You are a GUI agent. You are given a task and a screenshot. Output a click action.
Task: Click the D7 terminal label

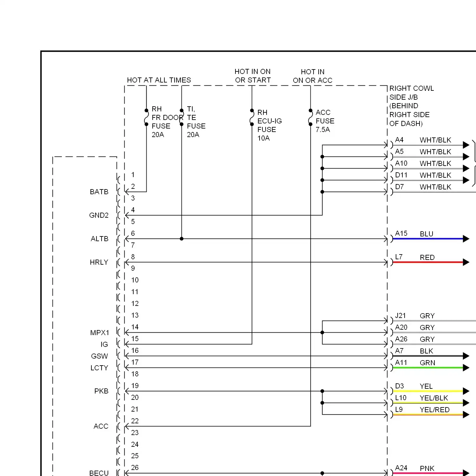coord(399,187)
